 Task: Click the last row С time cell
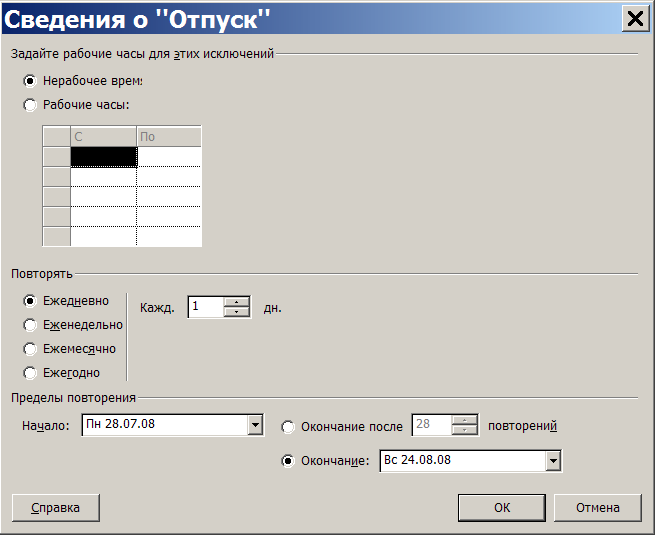pyautogui.click(x=103, y=236)
